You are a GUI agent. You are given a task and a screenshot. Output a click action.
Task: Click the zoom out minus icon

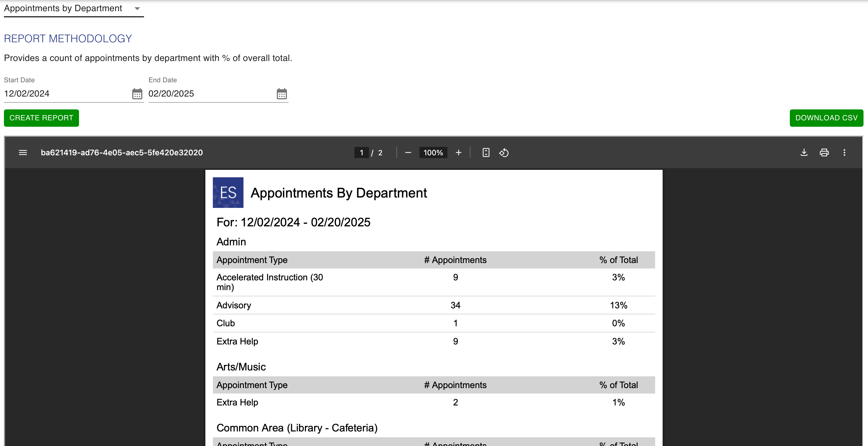click(x=408, y=152)
